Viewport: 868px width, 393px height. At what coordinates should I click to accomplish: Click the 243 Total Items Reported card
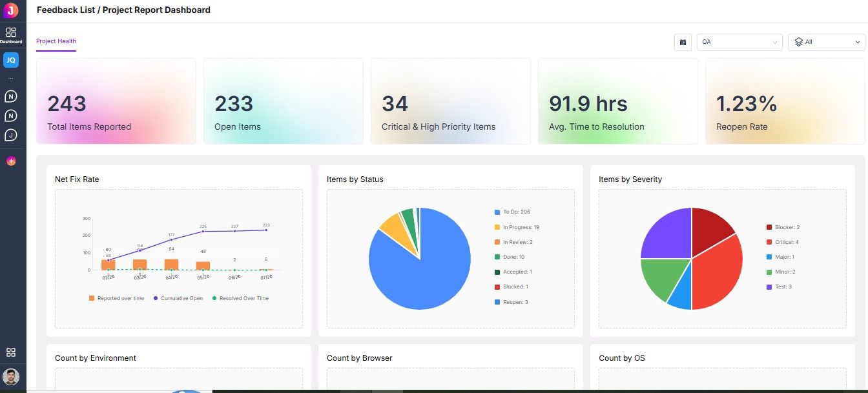point(116,101)
